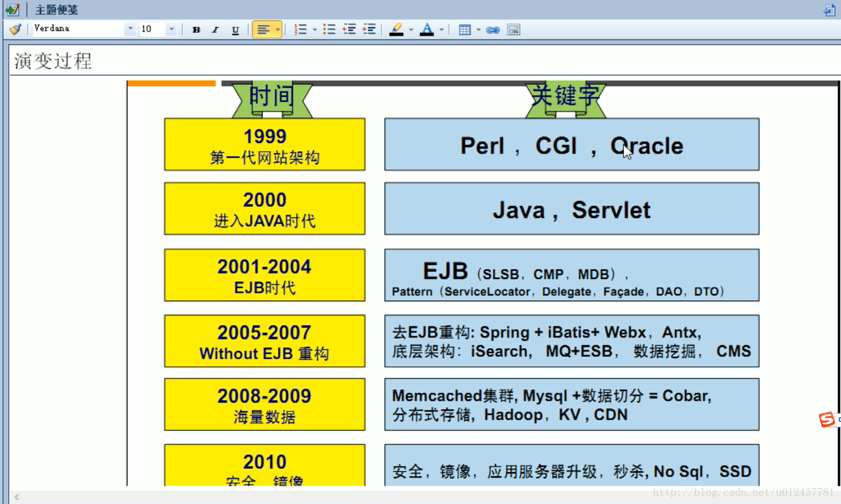Click the align left button

(263, 29)
